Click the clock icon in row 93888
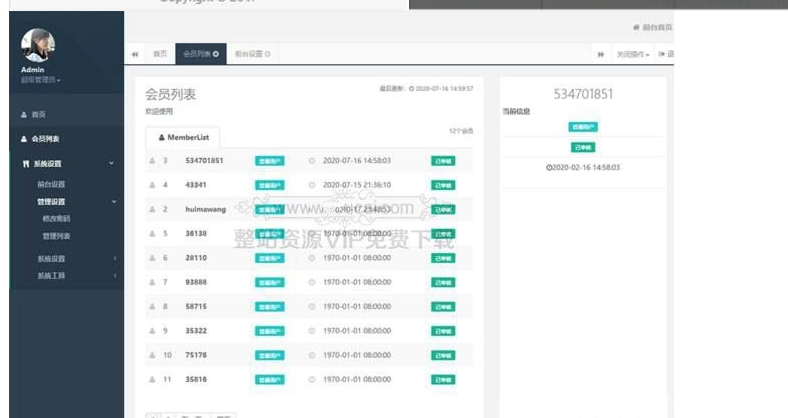This screenshot has width=788, height=418. (312, 282)
